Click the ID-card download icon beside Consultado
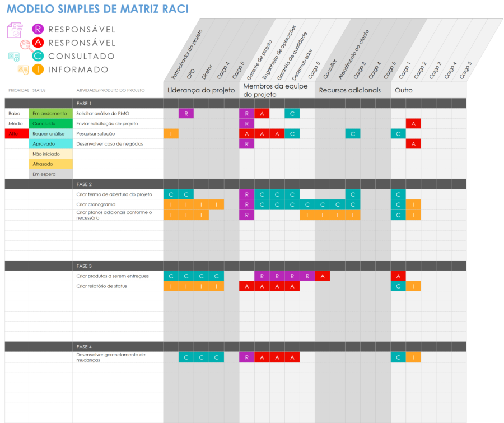This screenshot has width=504, height=423. [x=14, y=56]
